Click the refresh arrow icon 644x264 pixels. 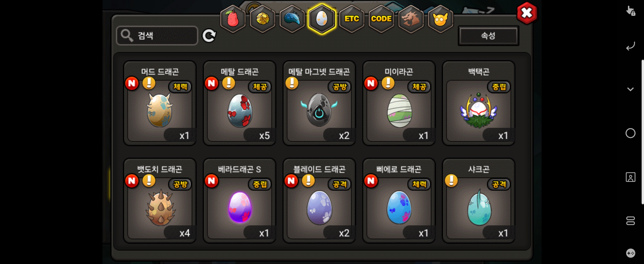[x=209, y=36]
